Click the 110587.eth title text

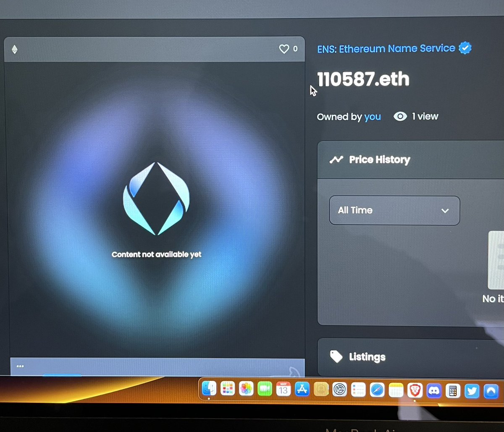coord(363,79)
